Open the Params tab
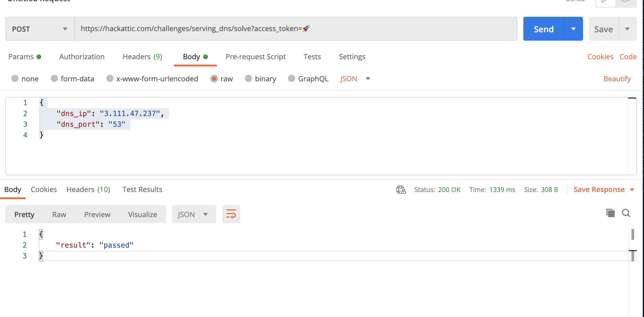Screen dimensions: 644x317 coord(25,57)
